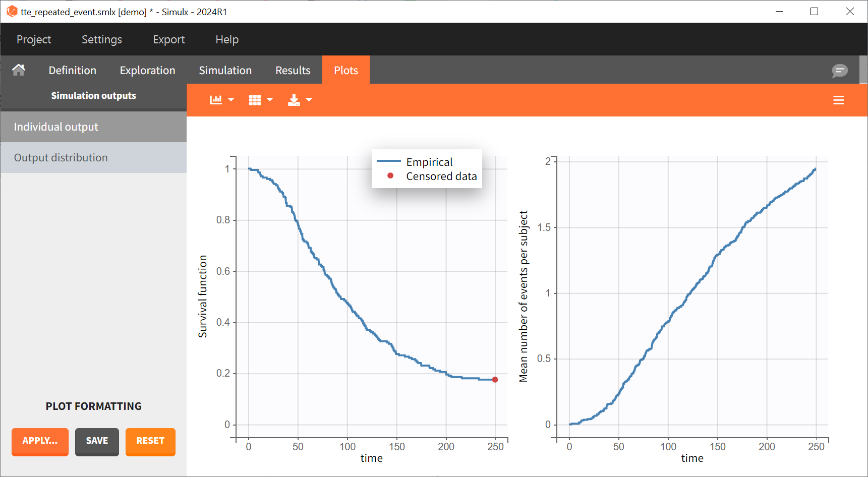Open the hamburger settings menu icon
The width and height of the screenshot is (868, 477).
(x=838, y=100)
